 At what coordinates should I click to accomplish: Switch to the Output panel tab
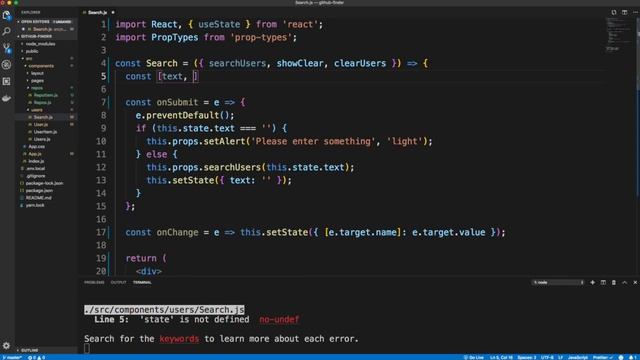[118, 282]
